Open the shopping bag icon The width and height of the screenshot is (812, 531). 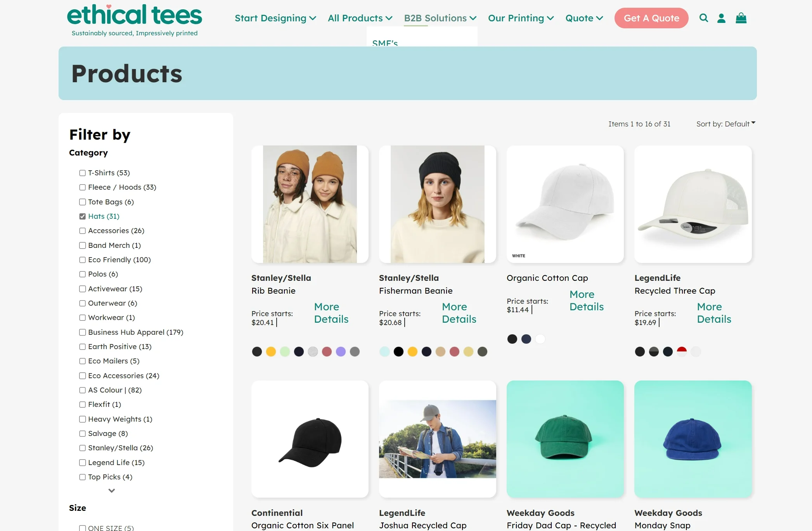point(741,18)
